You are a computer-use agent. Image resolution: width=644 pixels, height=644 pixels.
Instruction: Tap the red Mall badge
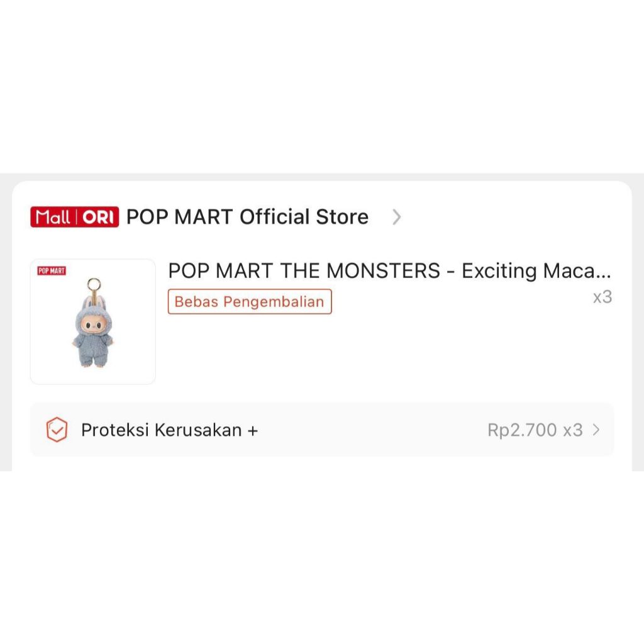coord(53,217)
